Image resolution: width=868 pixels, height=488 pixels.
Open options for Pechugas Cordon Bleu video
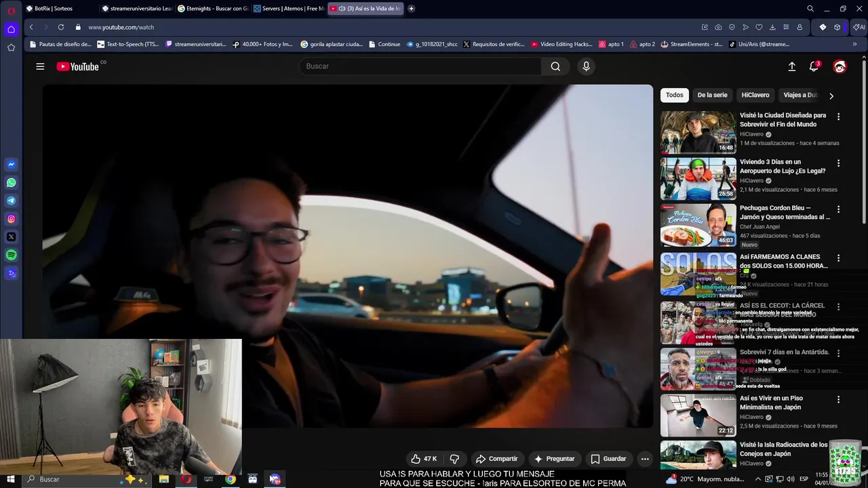click(x=838, y=209)
